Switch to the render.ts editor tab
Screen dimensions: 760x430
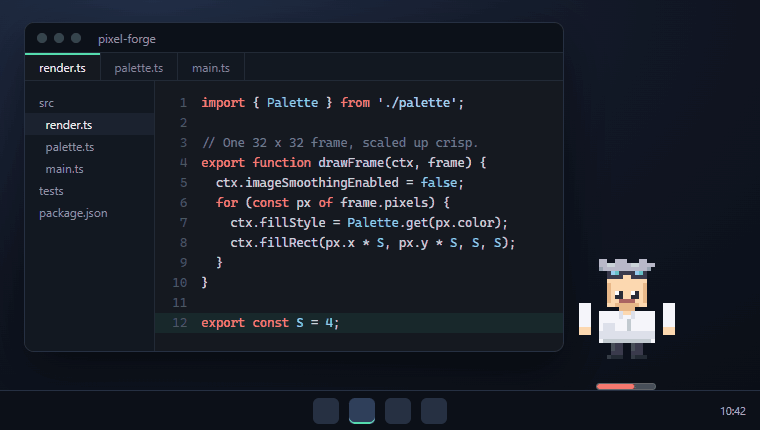point(63,67)
